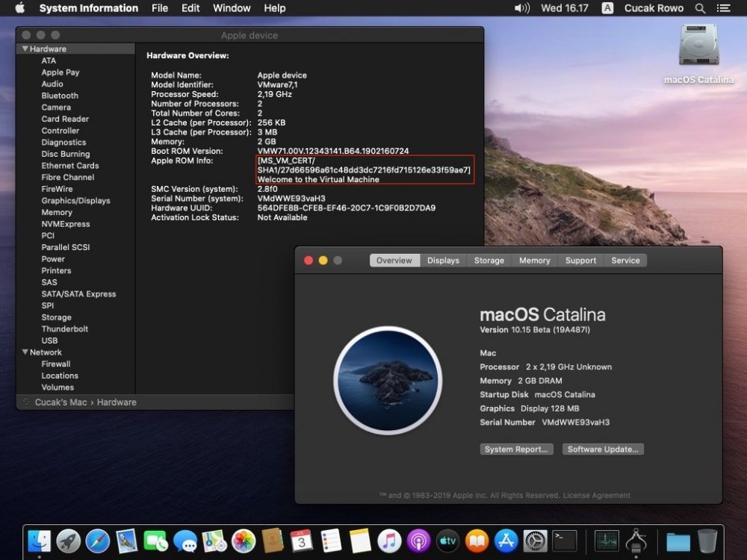The image size is (747, 560).
Task: Select Bluetooth in Hardware list
Action: point(60,96)
